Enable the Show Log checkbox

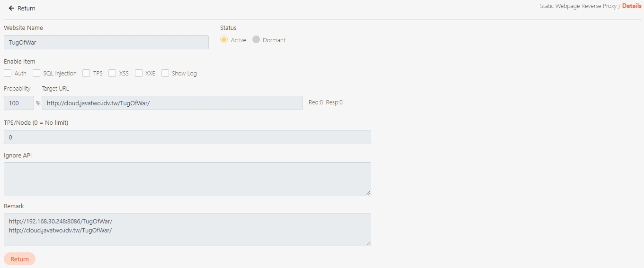click(x=165, y=73)
